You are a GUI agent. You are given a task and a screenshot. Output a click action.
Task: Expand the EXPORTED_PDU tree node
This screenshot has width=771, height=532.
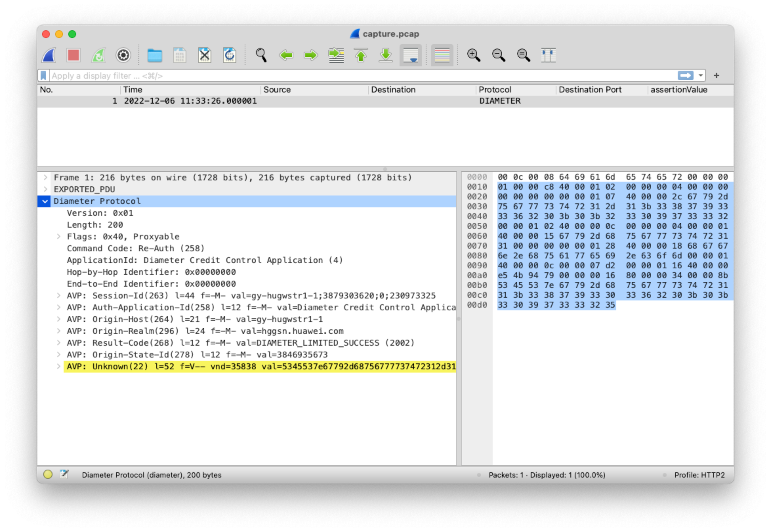coord(45,189)
